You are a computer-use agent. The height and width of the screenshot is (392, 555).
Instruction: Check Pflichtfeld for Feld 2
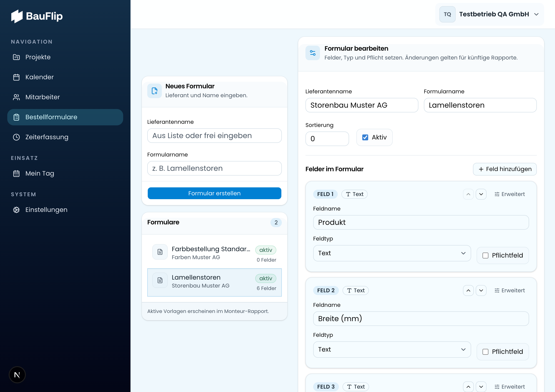pyautogui.click(x=485, y=352)
